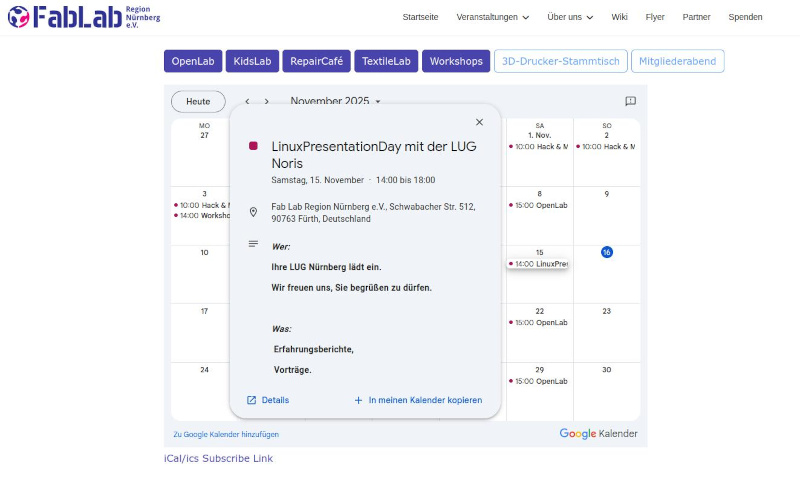The height and width of the screenshot is (480, 800).
Task: Go to the Spenden page
Action: [745, 17]
